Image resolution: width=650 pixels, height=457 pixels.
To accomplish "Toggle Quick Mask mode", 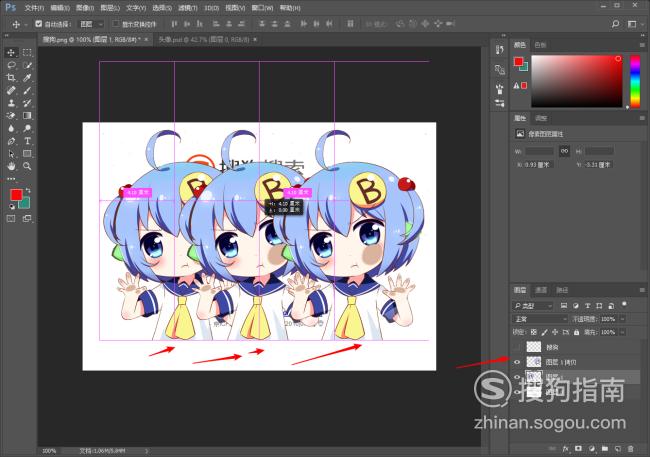I will (x=11, y=219).
